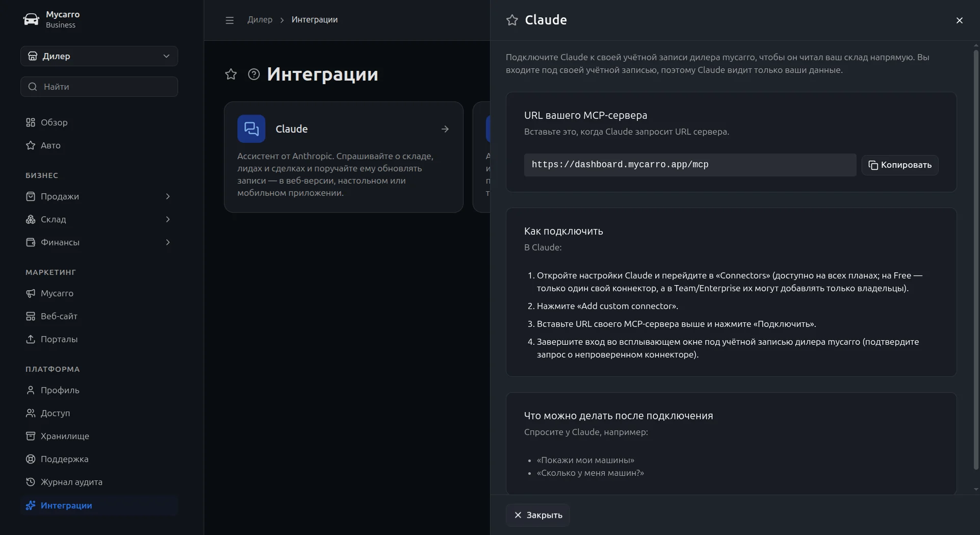Image resolution: width=980 pixels, height=535 pixels.
Task: Navigate to Дилер in the breadcrumb
Action: tap(260, 19)
